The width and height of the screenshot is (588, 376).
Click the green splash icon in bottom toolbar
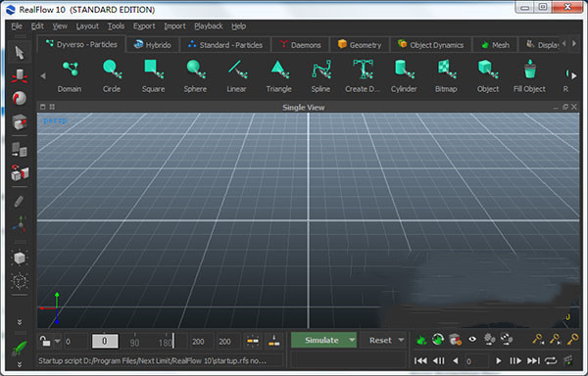pyautogui.click(x=421, y=340)
